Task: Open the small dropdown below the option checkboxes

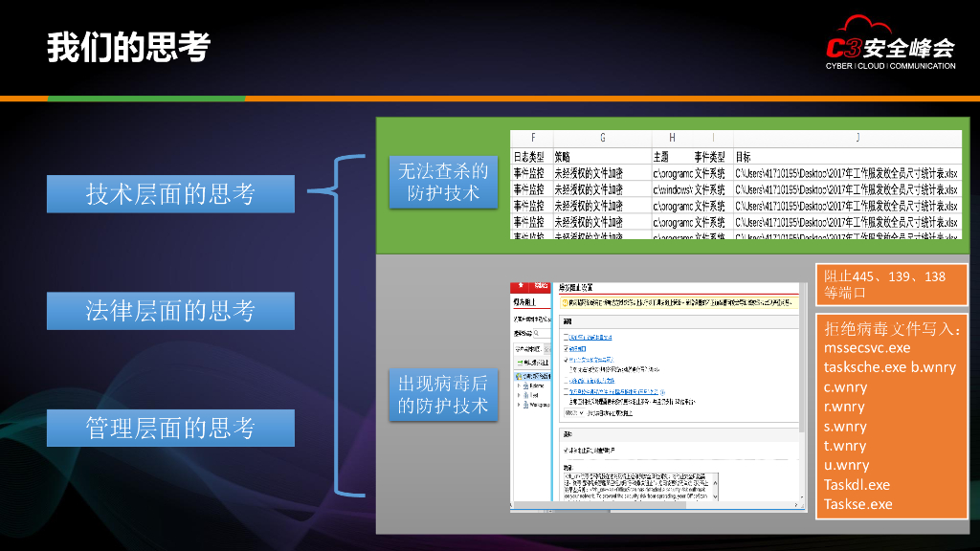Action: tap(573, 412)
